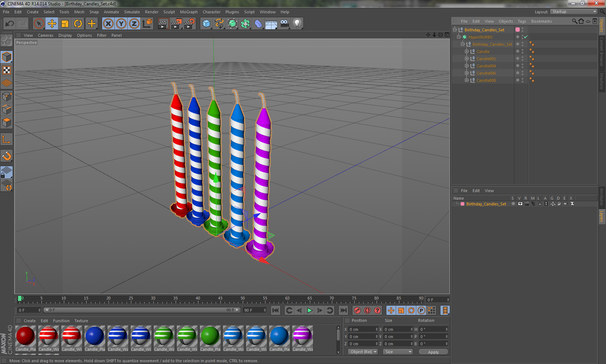This screenshot has height=364, width=606.
Task: Open Render Settings
Action: 189,24
